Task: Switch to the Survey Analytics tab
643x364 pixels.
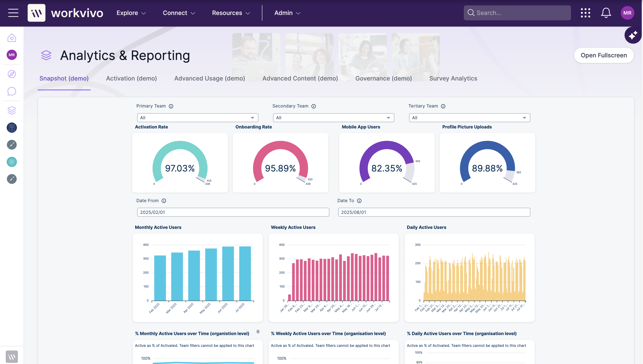Action: 453,78
